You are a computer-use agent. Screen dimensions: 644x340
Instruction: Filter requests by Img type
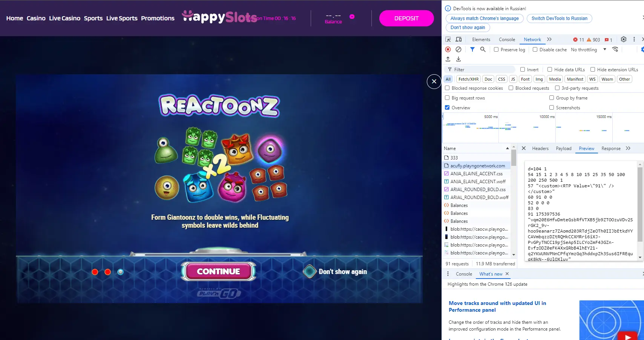(x=539, y=79)
